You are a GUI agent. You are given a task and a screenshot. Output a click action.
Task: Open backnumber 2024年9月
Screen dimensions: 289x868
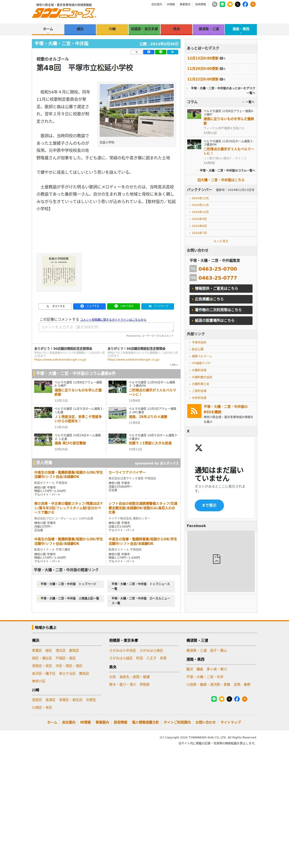(199, 219)
